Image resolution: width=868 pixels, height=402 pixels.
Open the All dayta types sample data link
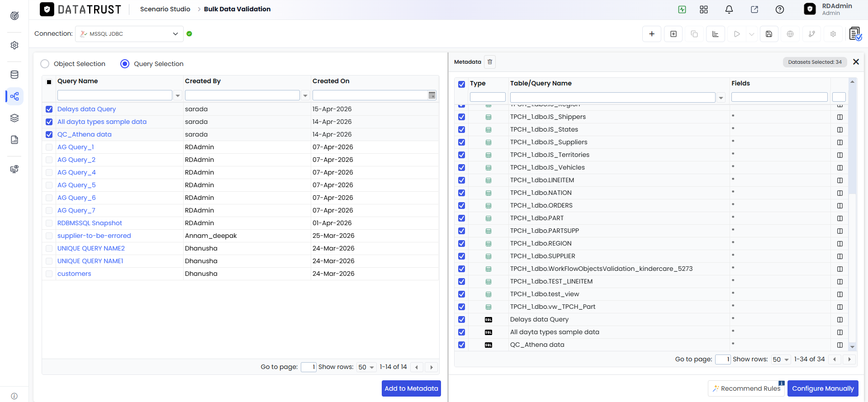pos(102,122)
